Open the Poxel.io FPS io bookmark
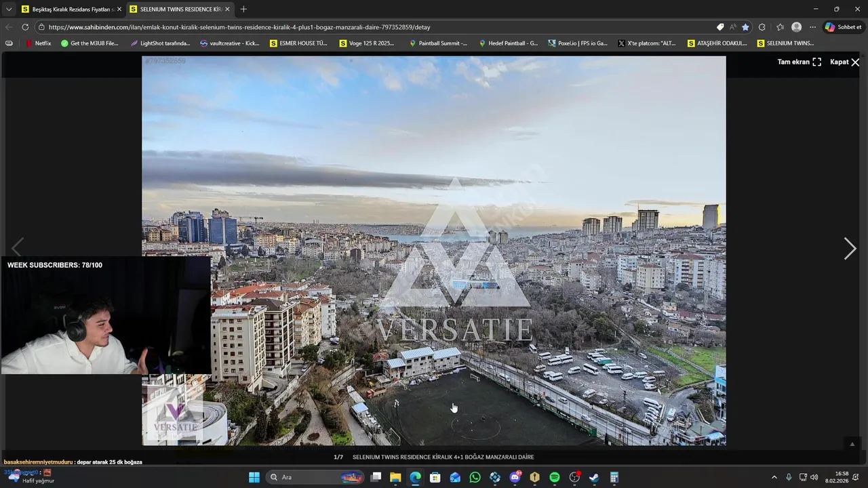This screenshot has width=868, height=488. (x=578, y=43)
